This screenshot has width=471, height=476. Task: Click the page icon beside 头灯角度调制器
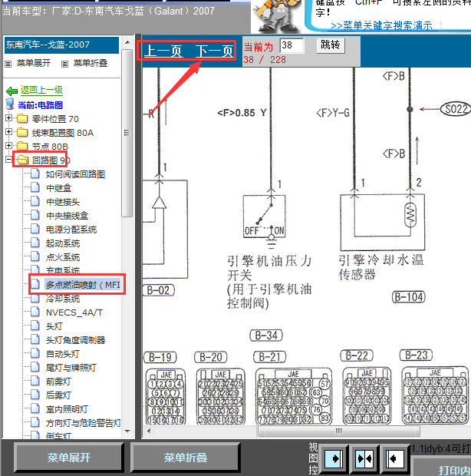point(35,339)
